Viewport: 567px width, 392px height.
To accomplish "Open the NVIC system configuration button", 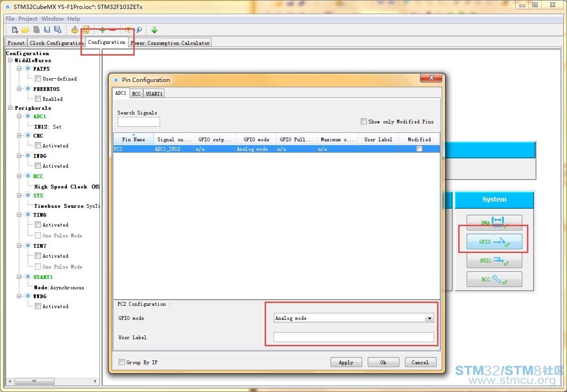I will (494, 261).
